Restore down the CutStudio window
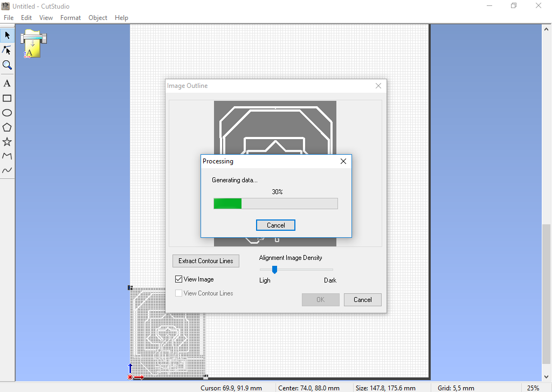 coord(514,5)
